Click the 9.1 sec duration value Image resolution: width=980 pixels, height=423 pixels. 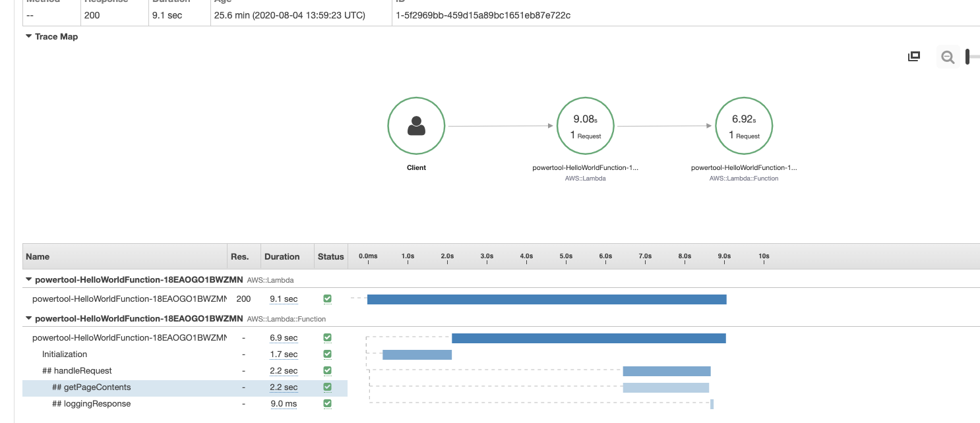(284, 299)
